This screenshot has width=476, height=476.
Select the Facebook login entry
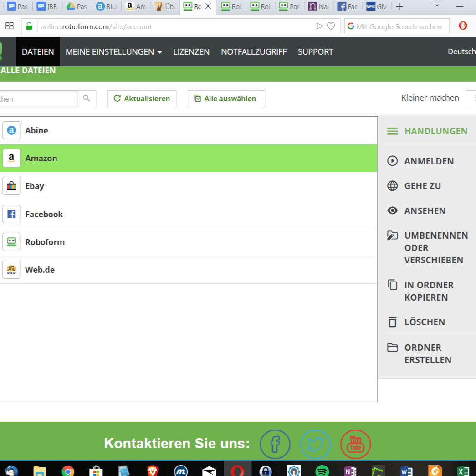coord(188,214)
